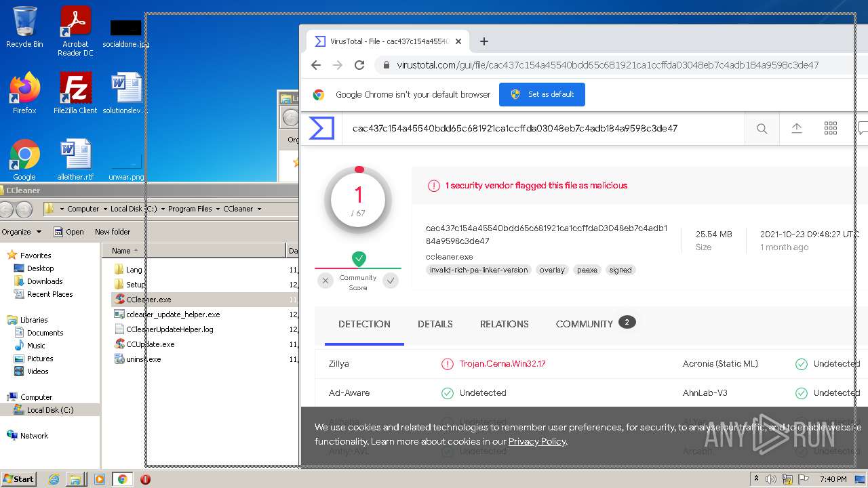The height and width of the screenshot is (488, 868).
Task: Select CCUpdate.exe file
Action: (144, 344)
